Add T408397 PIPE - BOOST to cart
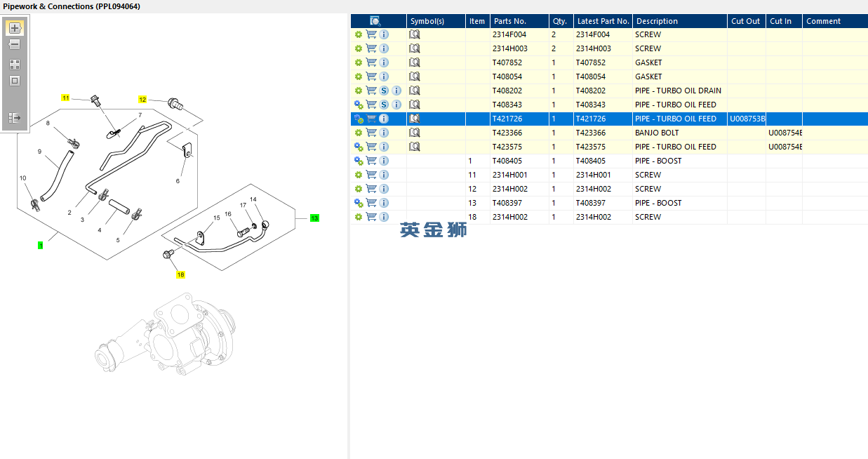This screenshot has width=868, height=459. point(371,203)
